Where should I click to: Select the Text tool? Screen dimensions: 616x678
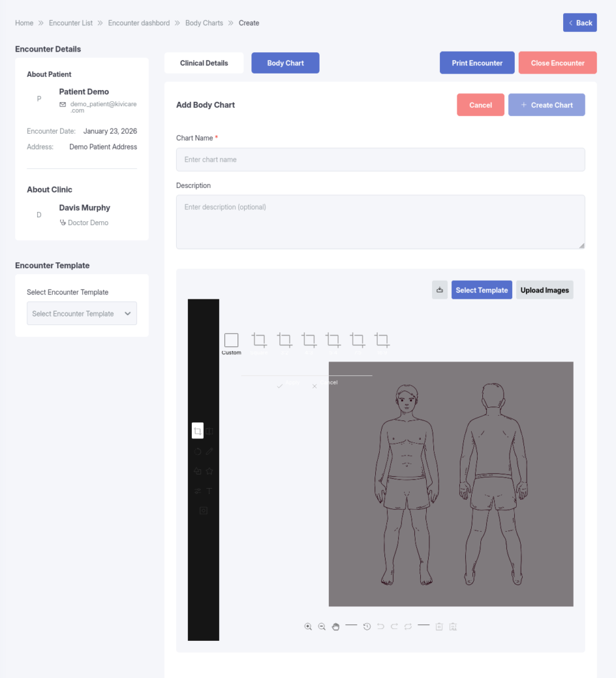point(210,491)
